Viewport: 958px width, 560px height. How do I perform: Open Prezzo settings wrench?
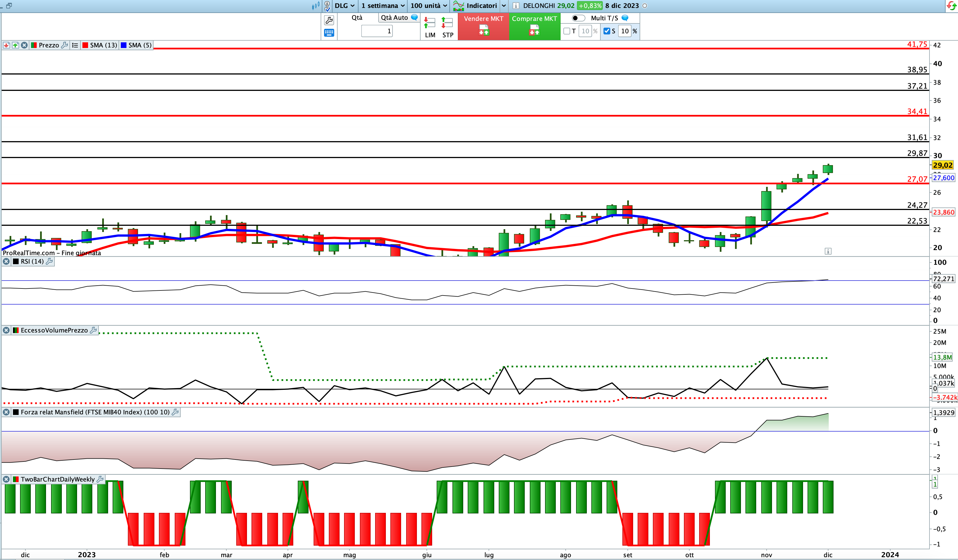[x=65, y=45]
